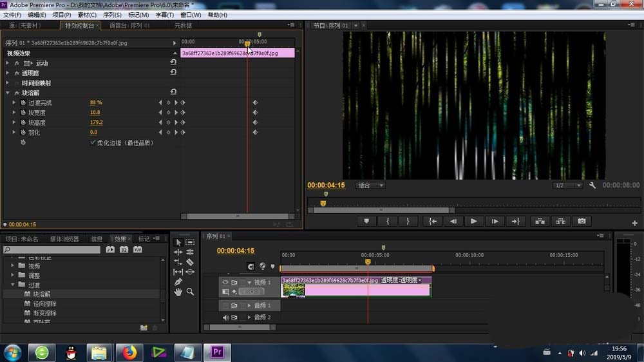Select the Zoom magnifier tool
This screenshot has width=644, height=362.
pos(190,292)
